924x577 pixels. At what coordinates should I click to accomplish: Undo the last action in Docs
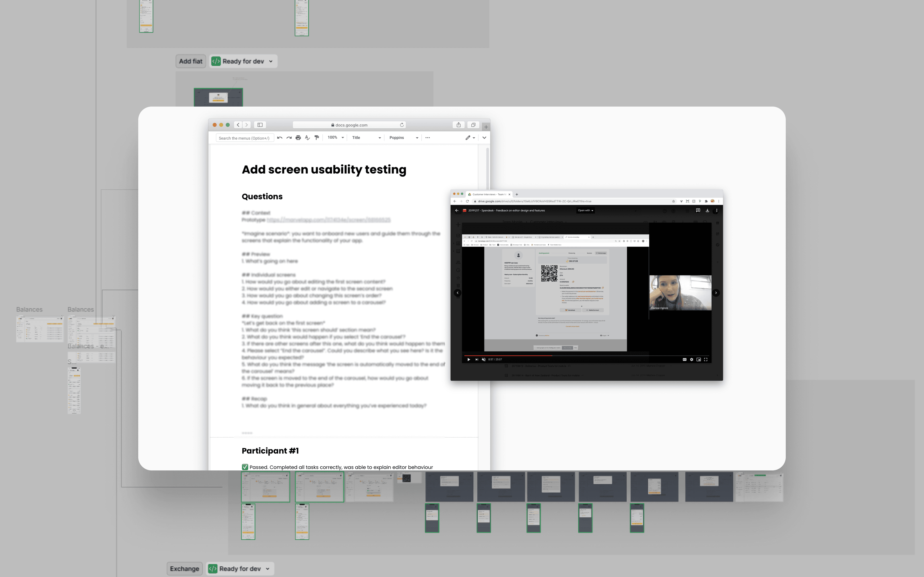pos(280,138)
